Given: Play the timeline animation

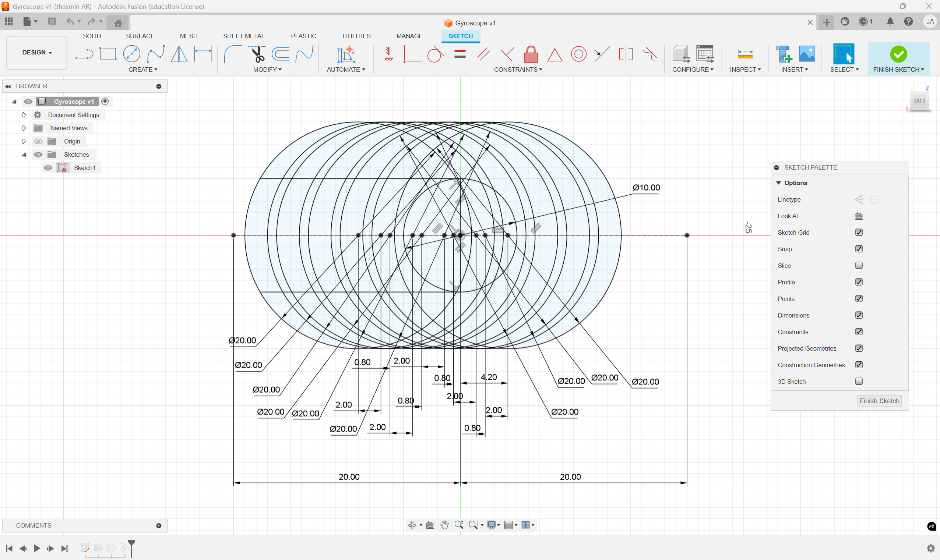Looking at the screenshot, I should (x=36, y=548).
